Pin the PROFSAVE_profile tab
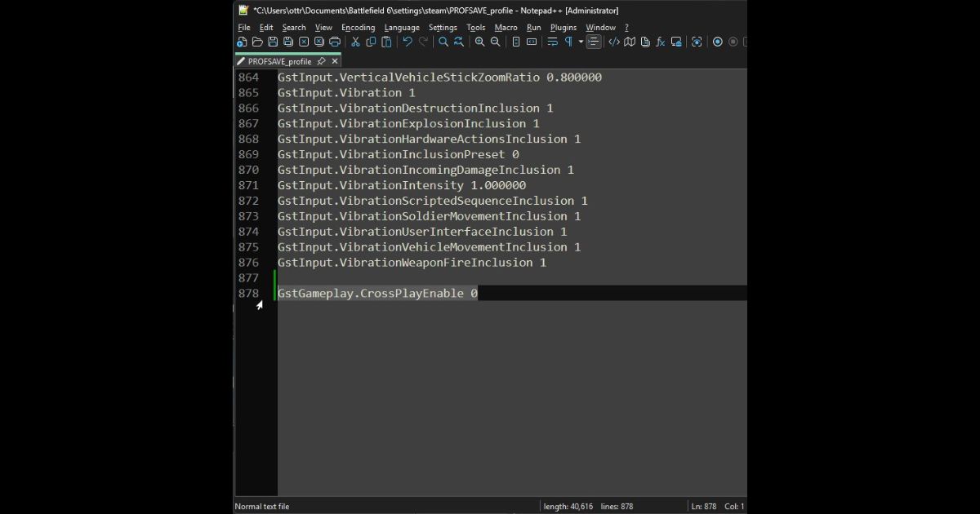980x514 pixels. (x=321, y=61)
